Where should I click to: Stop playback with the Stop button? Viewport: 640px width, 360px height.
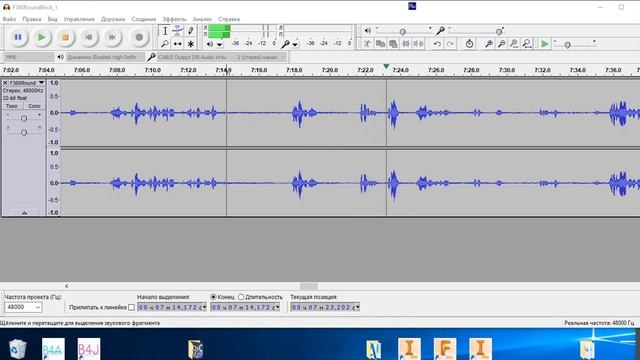point(65,37)
